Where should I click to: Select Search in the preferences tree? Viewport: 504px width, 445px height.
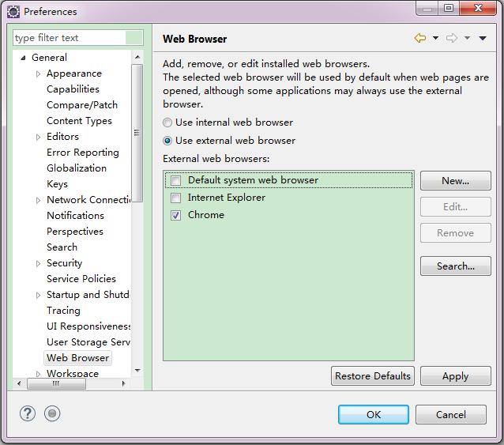click(62, 247)
